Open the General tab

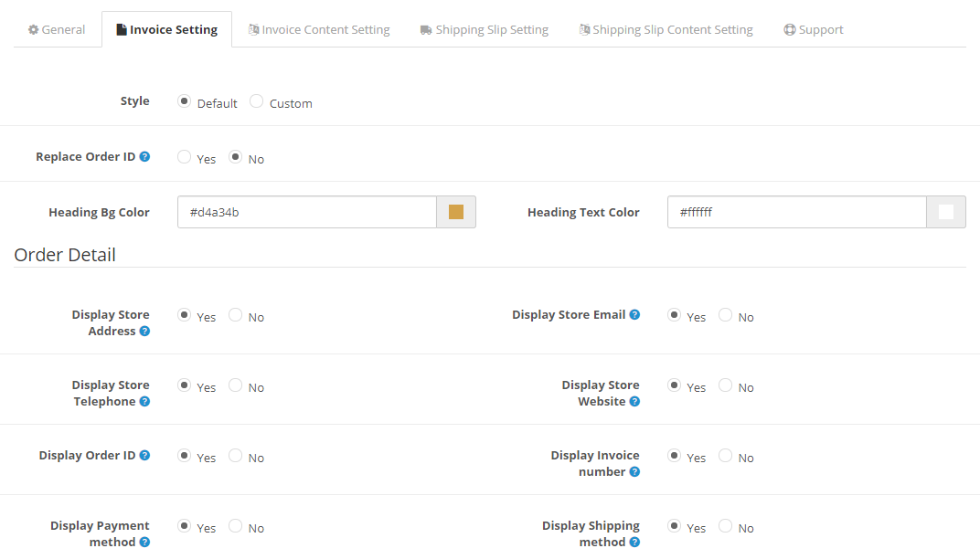57,29
